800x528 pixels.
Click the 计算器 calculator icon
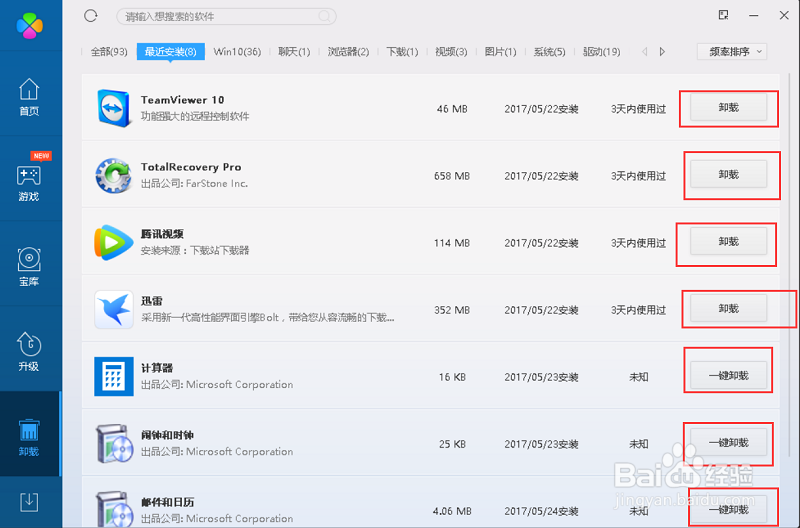(x=114, y=376)
